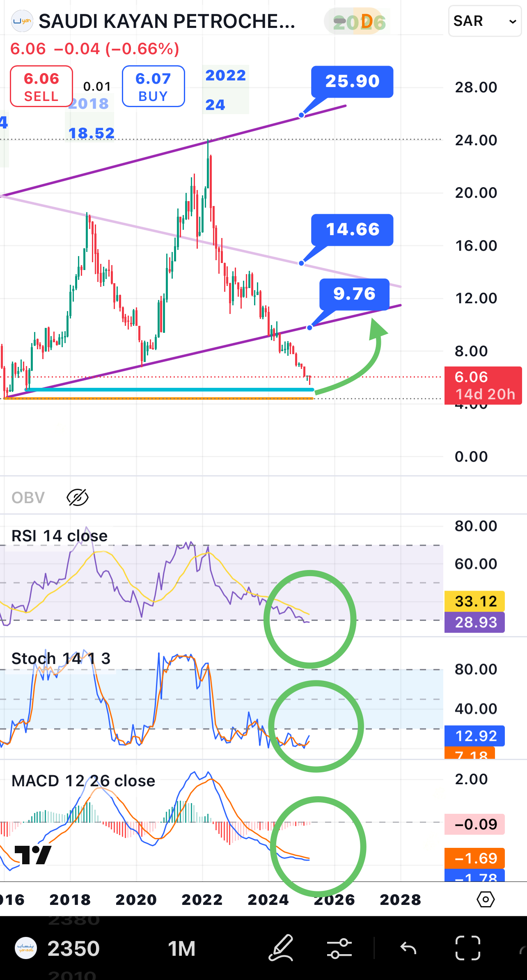This screenshot has width=527, height=980.
Task: Enter fullscreen chart mode icon
Action: click(468, 948)
